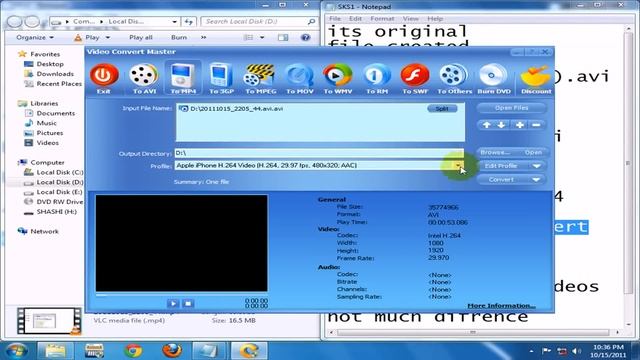Screen dimensions: 640x360
Task: Pick the To WMV conversion icon
Action: (x=338, y=76)
